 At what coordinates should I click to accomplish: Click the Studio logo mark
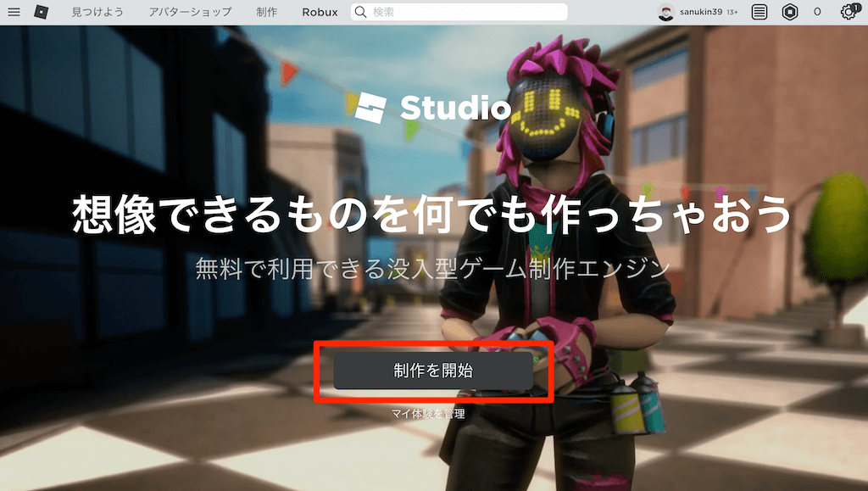tap(370, 108)
